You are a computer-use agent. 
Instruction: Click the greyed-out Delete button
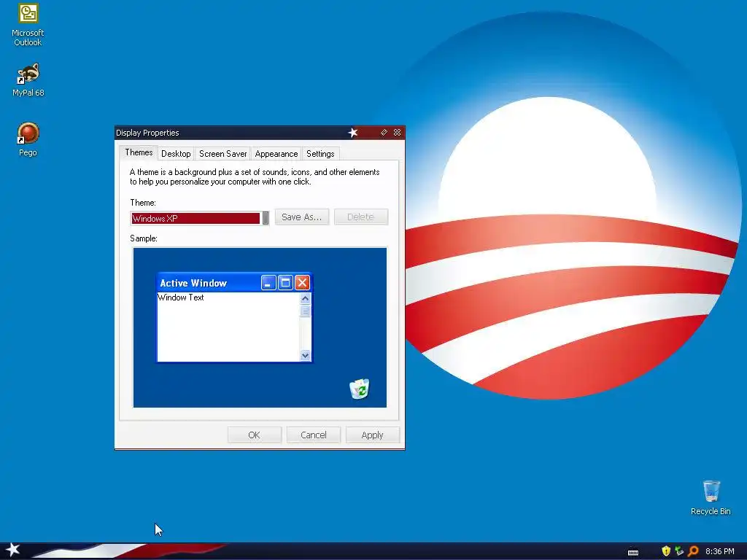tap(360, 217)
